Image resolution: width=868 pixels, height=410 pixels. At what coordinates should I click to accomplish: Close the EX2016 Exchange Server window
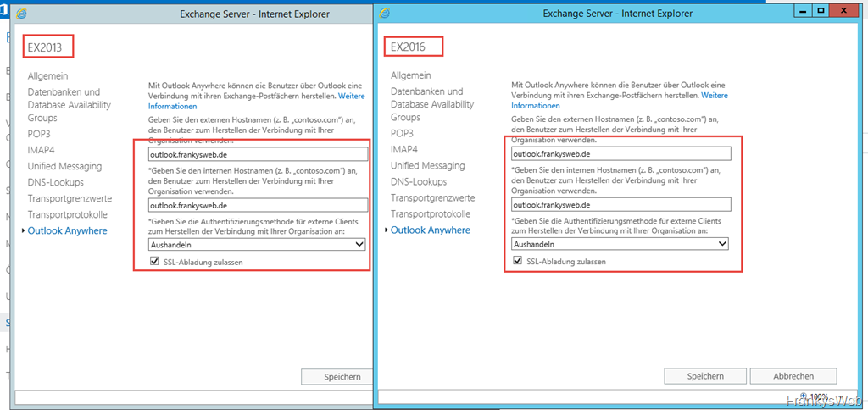(844, 11)
